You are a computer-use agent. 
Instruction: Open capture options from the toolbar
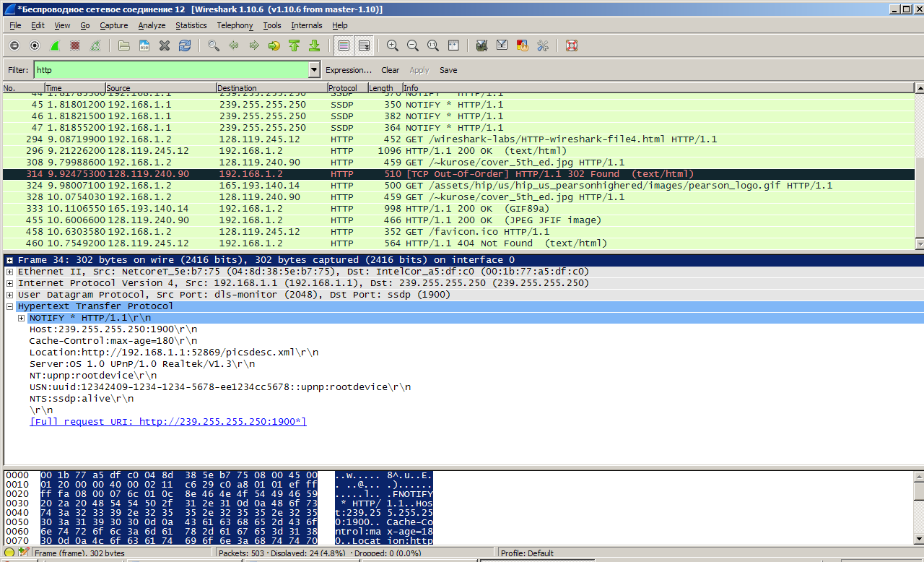(35, 46)
